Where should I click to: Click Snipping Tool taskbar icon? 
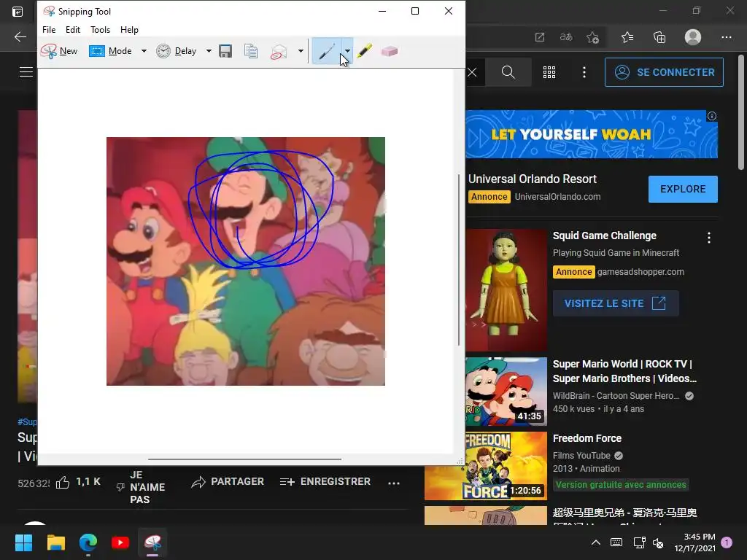click(152, 542)
